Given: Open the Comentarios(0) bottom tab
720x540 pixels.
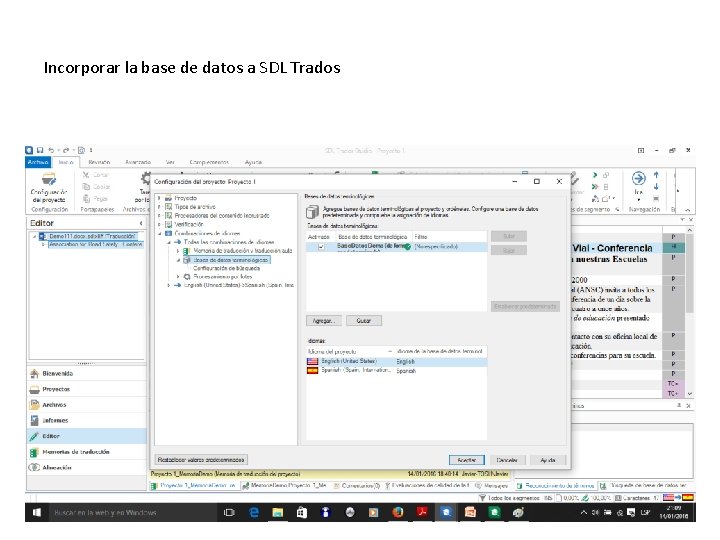Looking at the screenshot, I should point(357,485).
